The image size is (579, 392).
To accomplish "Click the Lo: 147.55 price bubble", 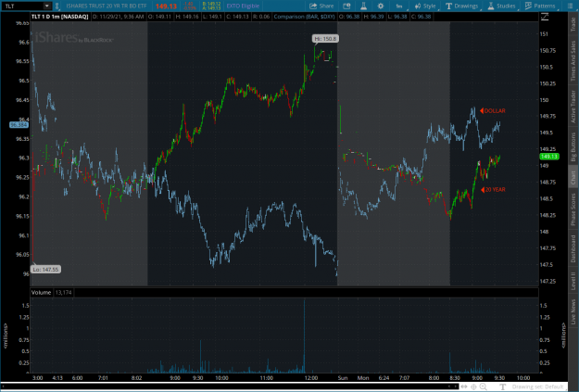I will [x=45, y=270].
